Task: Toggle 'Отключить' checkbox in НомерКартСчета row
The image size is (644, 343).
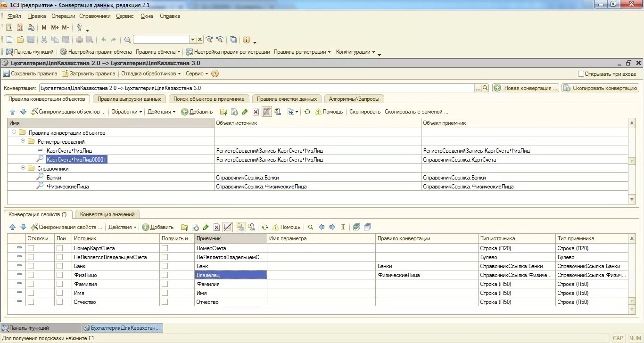Action: (31, 248)
